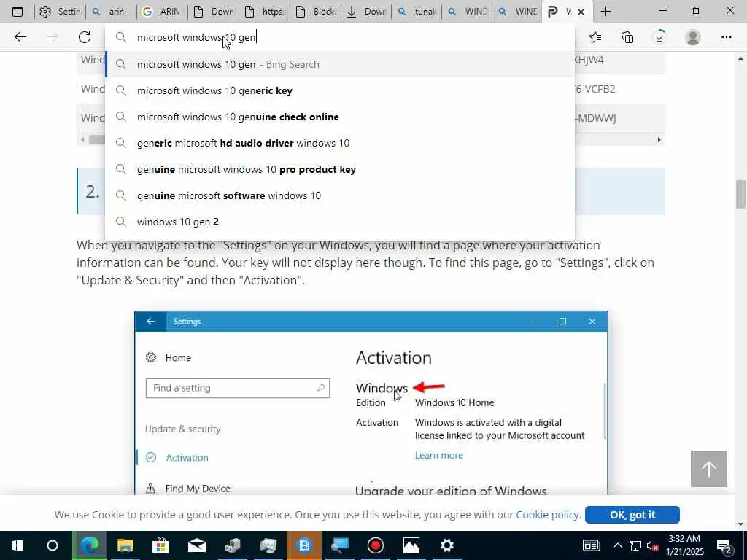Click the table's scroll-left arrow
This screenshot has width=747, height=560.
83,139
